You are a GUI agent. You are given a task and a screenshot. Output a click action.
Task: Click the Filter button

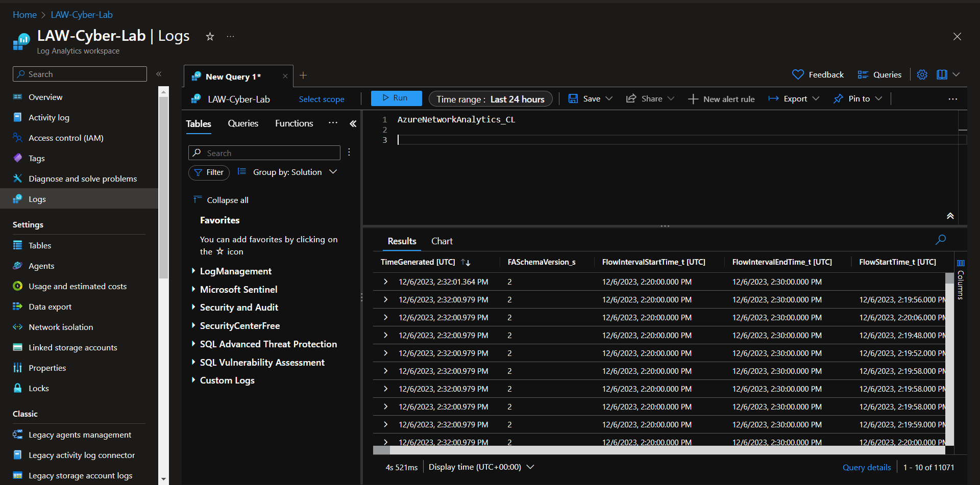coord(209,172)
